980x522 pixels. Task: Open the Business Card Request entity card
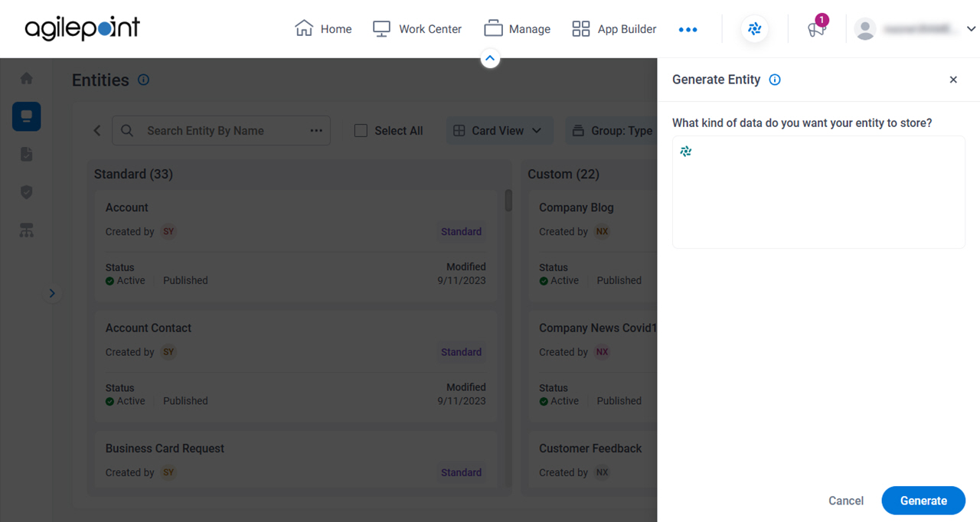[x=296, y=458]
